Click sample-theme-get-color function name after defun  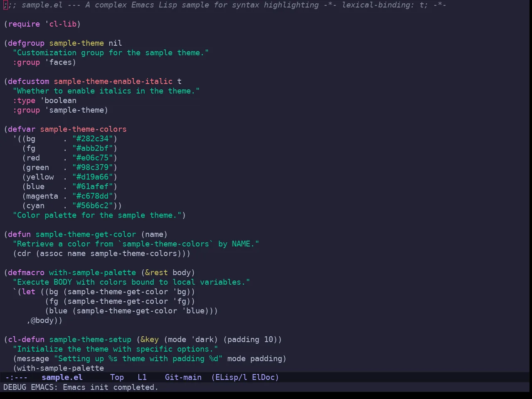(86, 234)
